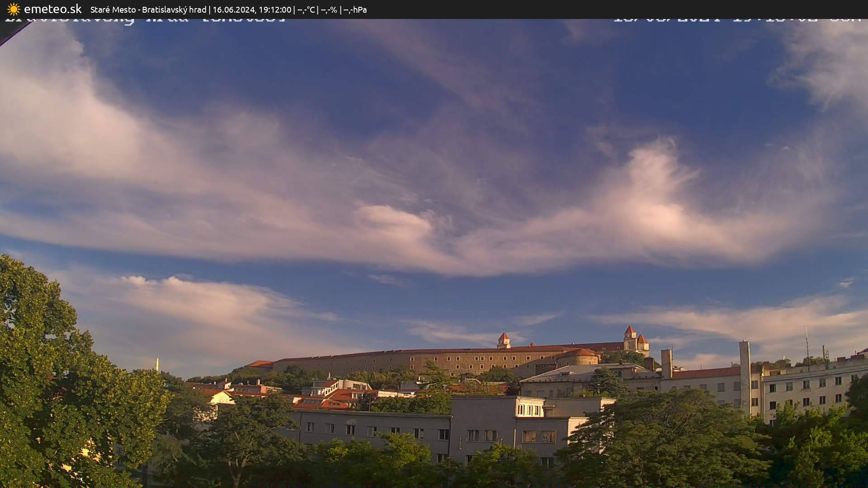The width and height of the screenshot is (868, 488).
Task: Click the yellow sun icon beside the logo
Action: [13, 8]
